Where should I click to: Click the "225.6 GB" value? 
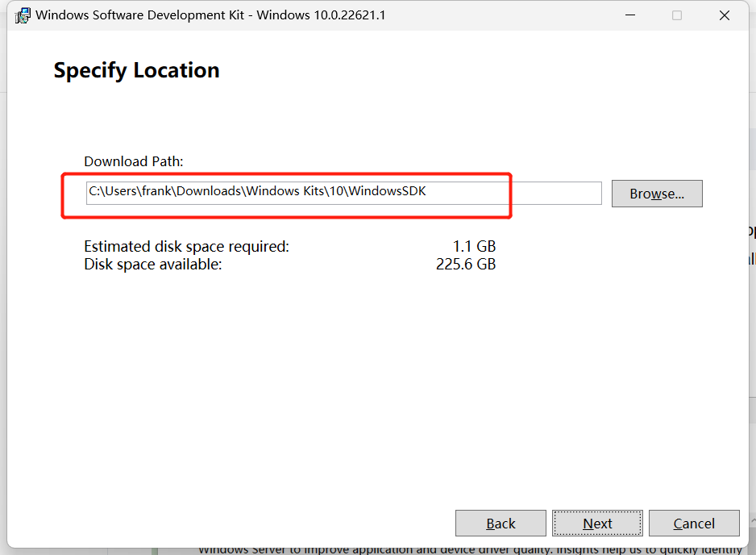tap(466, 264)
